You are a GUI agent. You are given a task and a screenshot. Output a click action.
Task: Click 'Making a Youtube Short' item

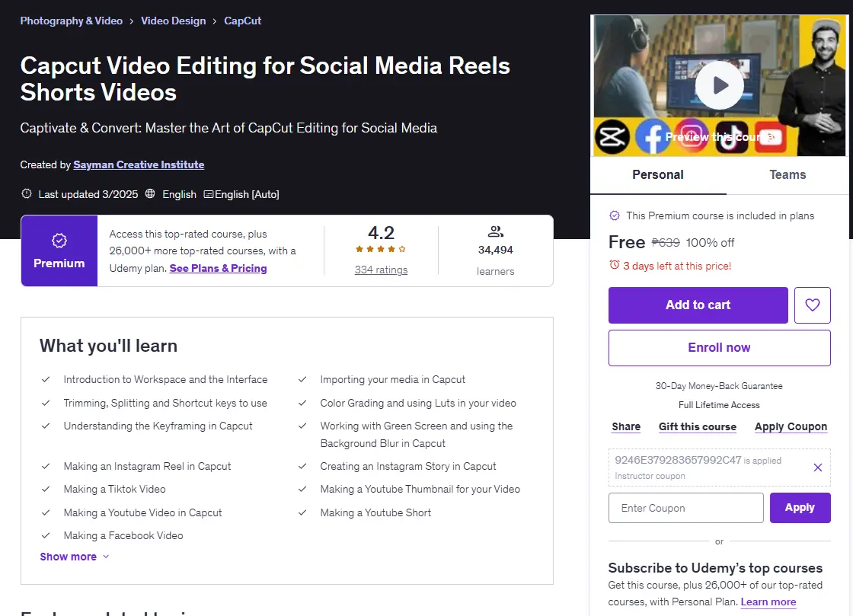375,512
